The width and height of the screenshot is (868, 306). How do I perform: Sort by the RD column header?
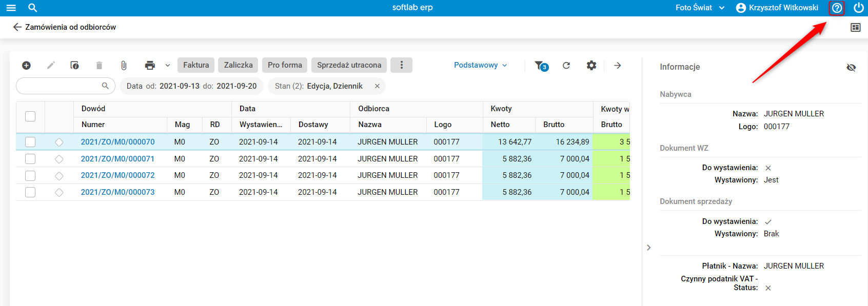coord(217,125)
